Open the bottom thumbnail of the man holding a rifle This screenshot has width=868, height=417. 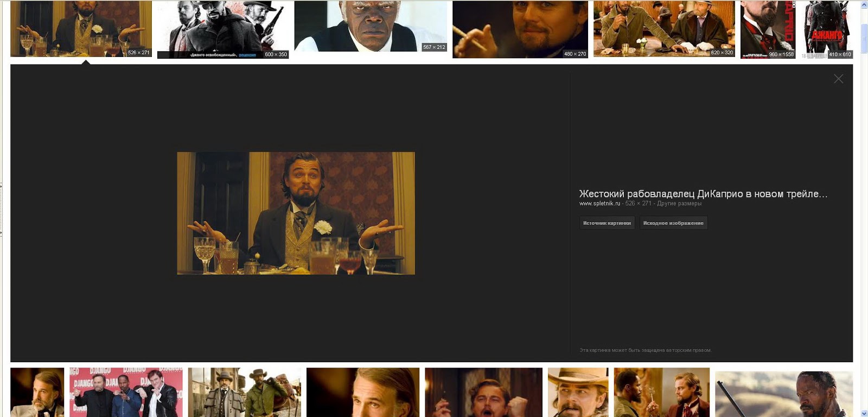pyautogui.click(x=783, y=394)
